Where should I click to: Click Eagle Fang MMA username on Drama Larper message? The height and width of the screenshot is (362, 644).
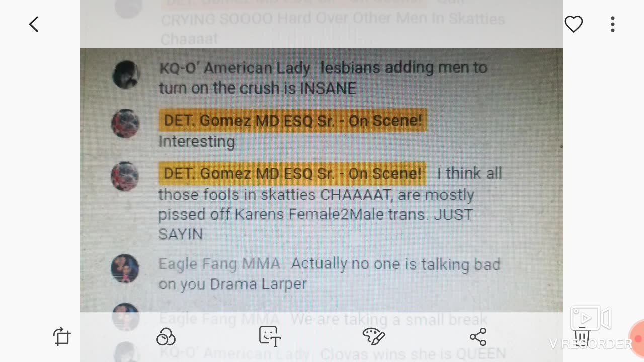pos(219,264)
